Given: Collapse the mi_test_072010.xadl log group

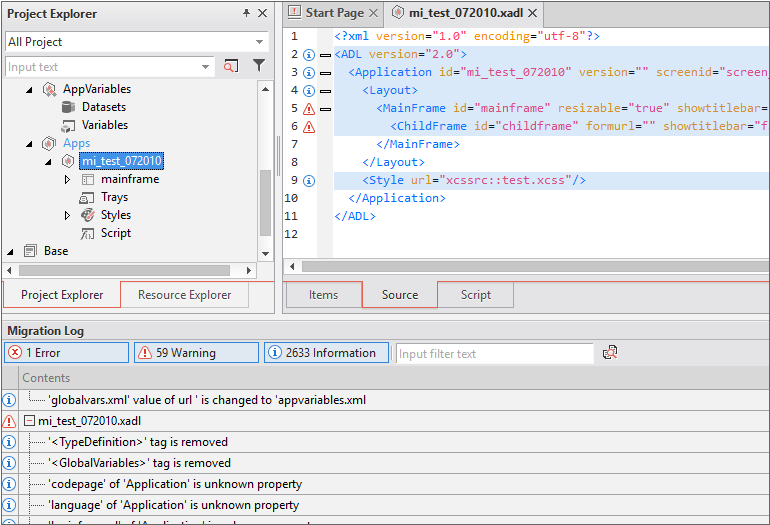Looking at the screenshot, I should click(29, 421).
